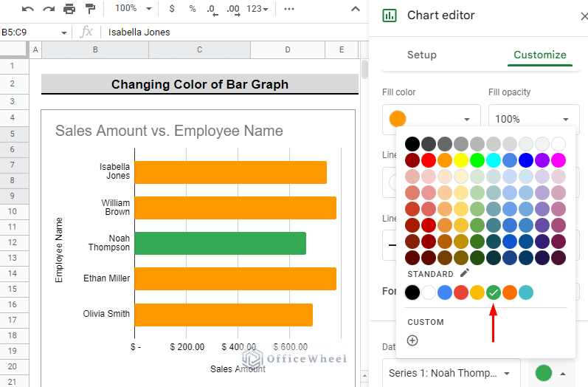Pick white in the top palette row
The width and height of the screenshot is (588, 387).
(558, 144)
